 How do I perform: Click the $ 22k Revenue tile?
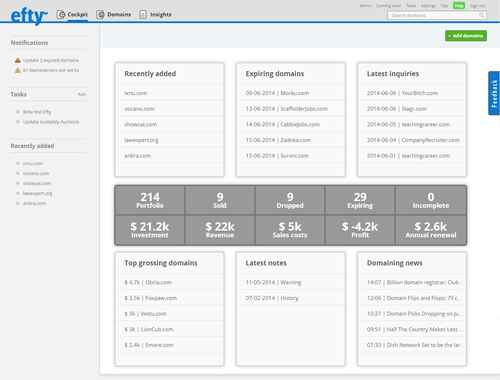click(x=220, y=230)
